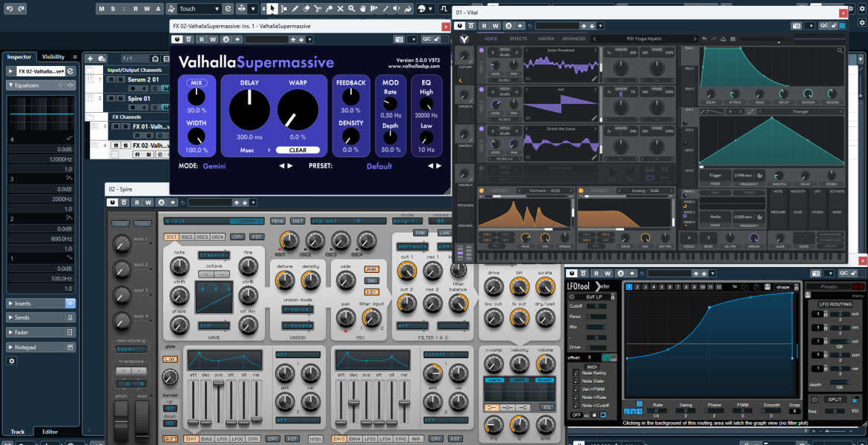
Task: Select the Glue tool in Cubase toolbar
Action: 329,9
